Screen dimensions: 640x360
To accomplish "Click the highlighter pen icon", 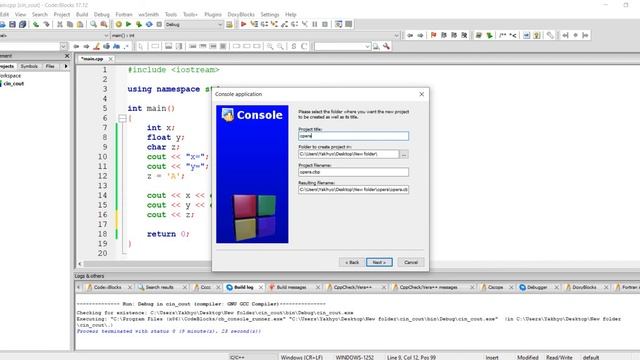I will [96, 47].
